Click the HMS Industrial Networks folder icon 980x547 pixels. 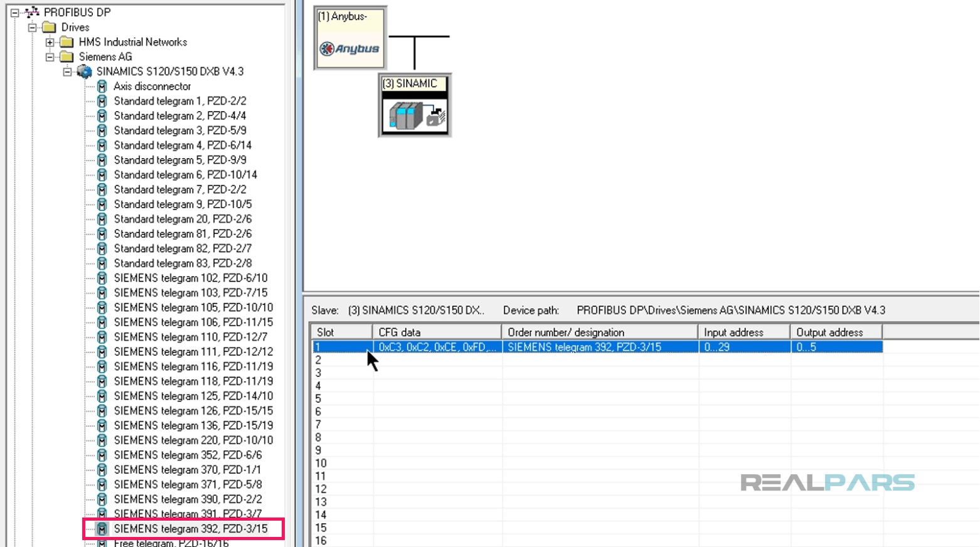point(67,42)
